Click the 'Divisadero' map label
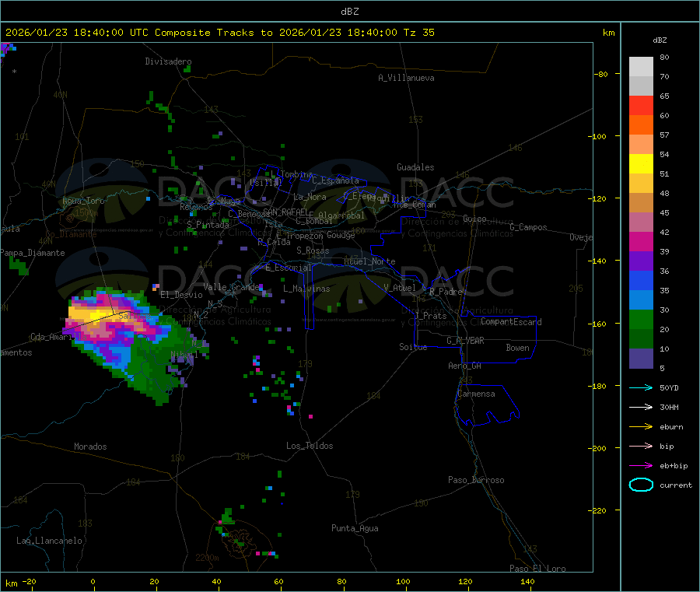The image size is (700, 592). click(x=168, y=61)
